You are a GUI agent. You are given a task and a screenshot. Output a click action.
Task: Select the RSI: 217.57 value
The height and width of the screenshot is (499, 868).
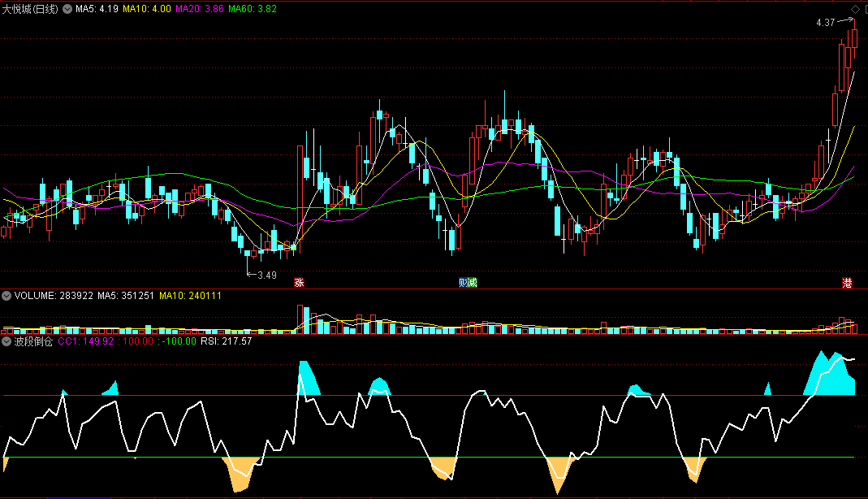pyautogui.click(x=227, y=341)
